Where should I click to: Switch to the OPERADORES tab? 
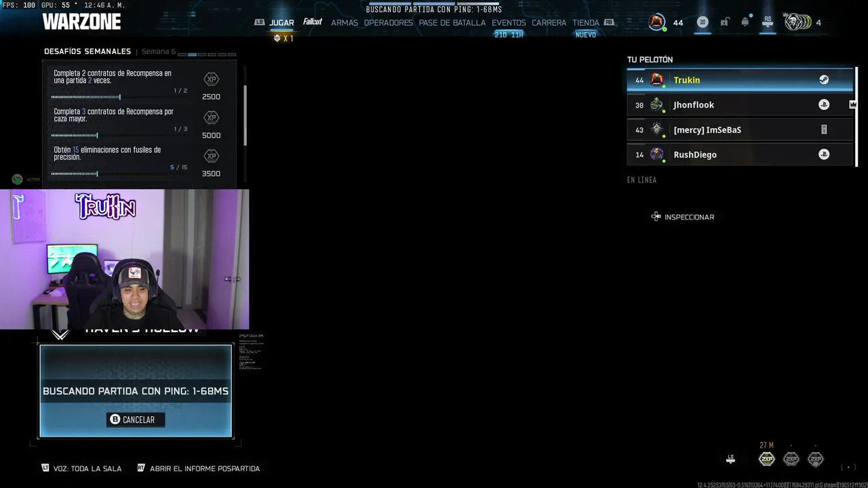[389, 22]
